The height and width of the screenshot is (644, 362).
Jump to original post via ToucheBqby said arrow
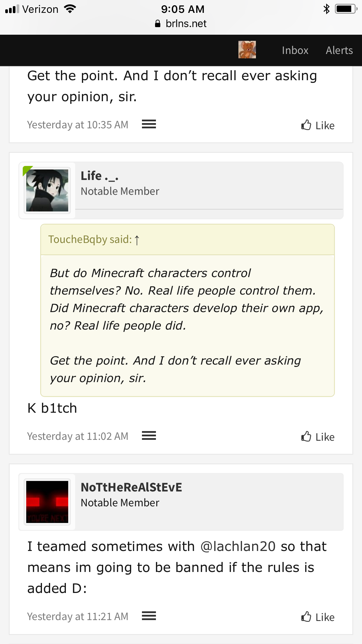pos(137,240)
